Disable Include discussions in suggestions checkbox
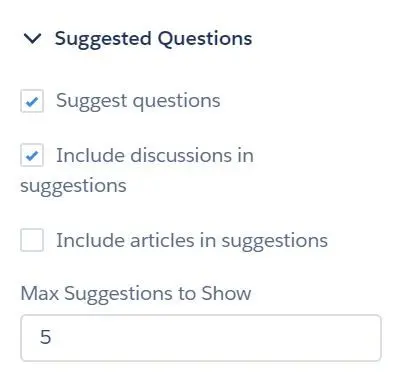 coord(32,155)
